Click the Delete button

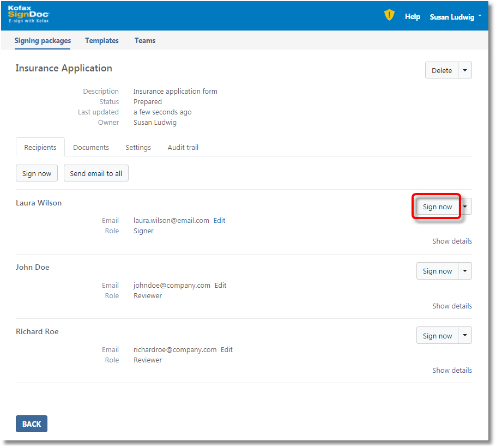point(441,70)
